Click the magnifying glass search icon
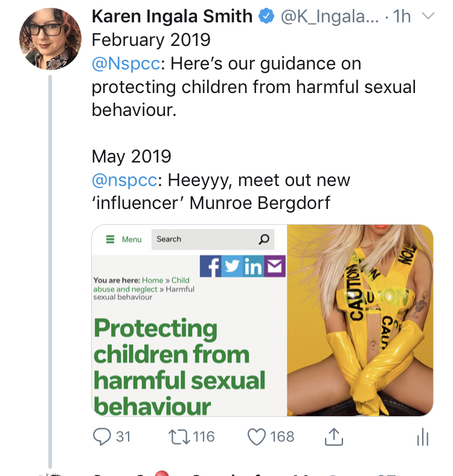Image resolution: width=453 pixels, height=476 pixels. 263,239
